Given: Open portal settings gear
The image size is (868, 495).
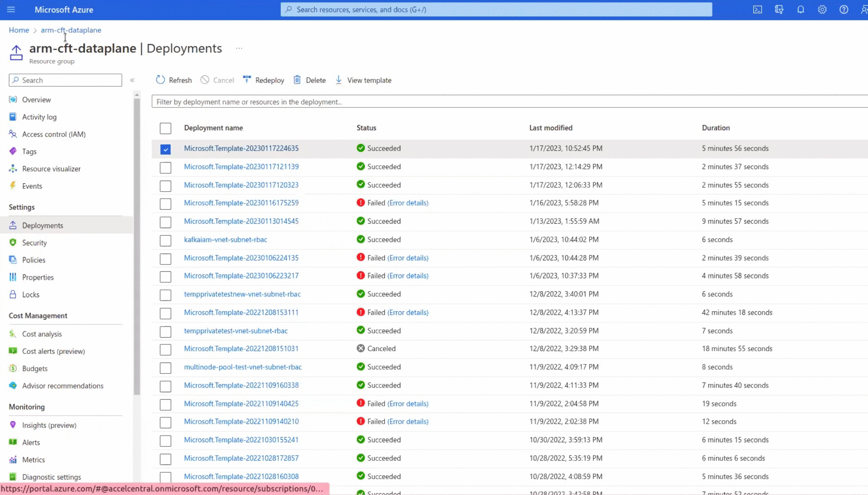Looking at the screenshot, I should 822,10.
